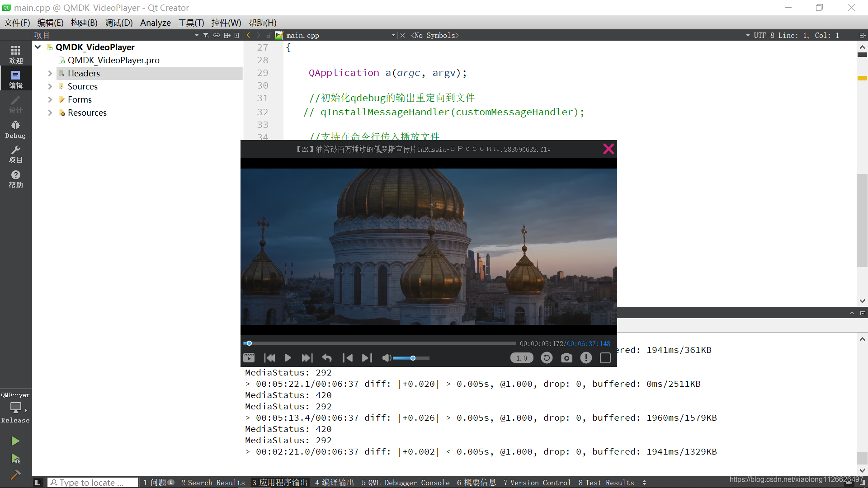868x488 pixels.
Task: Click the Type to locate search field
Action: click(x=93, y=483)
